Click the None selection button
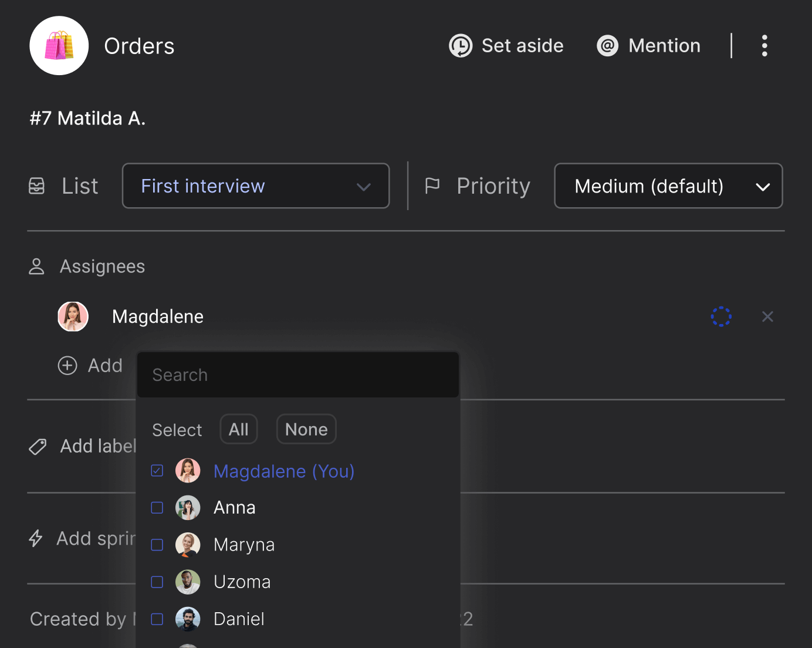Image resolution: width=812 pixels, height=648 pixels. pos(306,429)
